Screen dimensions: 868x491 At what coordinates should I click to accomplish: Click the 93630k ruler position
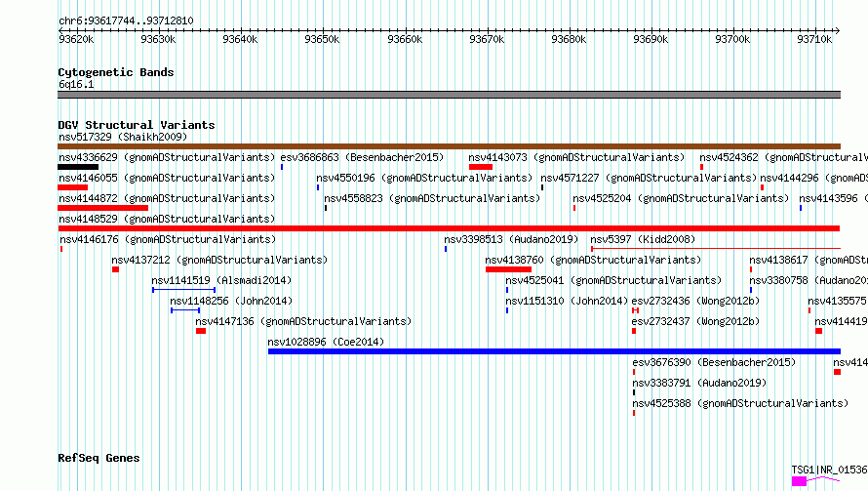point(158,39)
